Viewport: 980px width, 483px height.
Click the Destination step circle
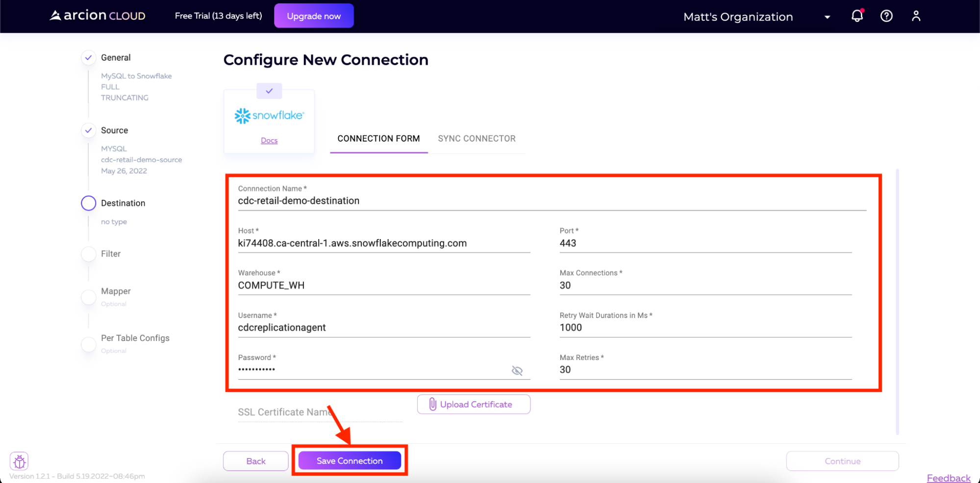pyautogui.click(x=88, y=203)
